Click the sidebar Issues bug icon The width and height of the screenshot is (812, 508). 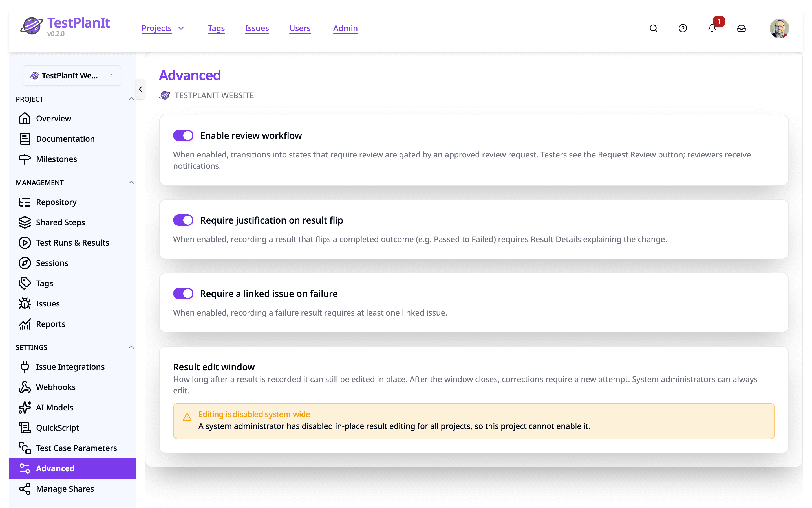coord(25,303)
